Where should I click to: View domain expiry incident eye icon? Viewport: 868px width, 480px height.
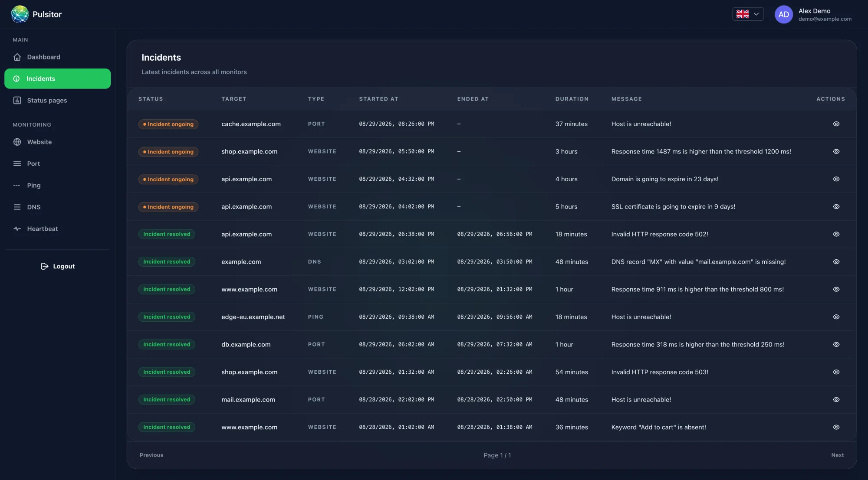(x=836, y=179)
